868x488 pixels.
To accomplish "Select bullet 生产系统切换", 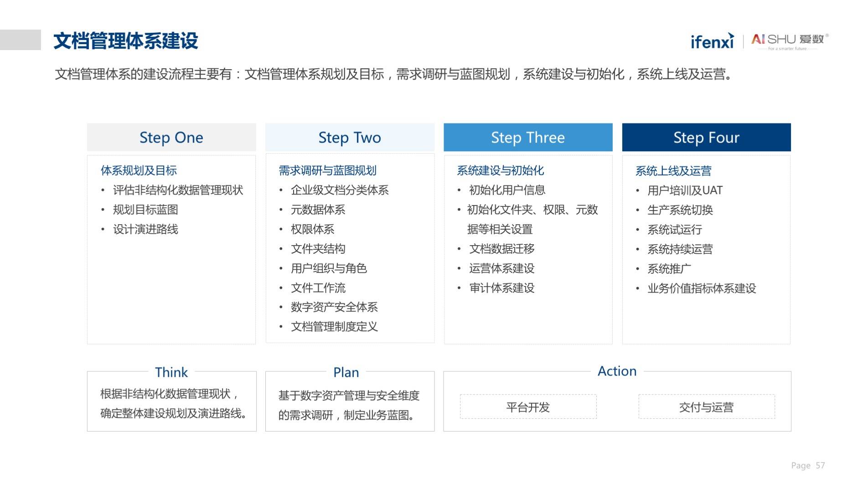I will (x=680, y=210).
